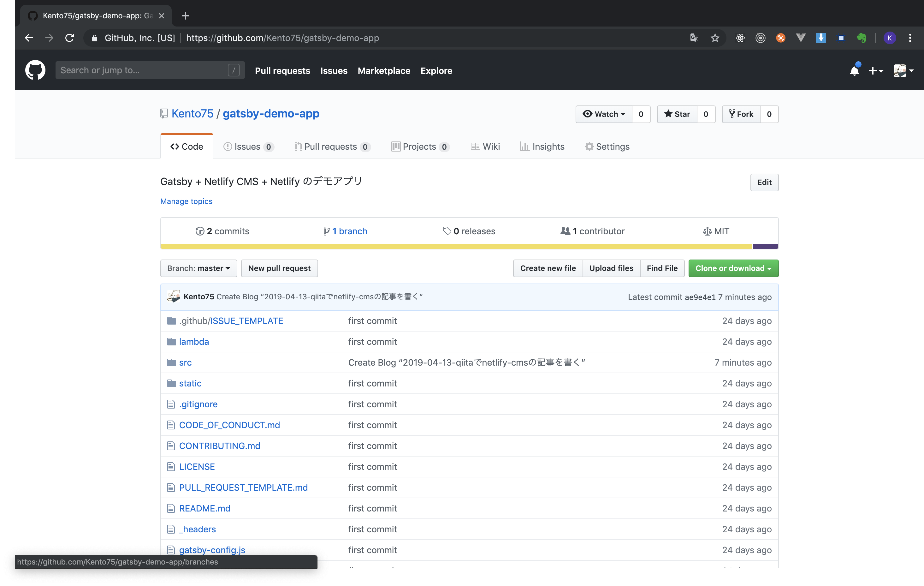Open the Settings repository tab

607,146
